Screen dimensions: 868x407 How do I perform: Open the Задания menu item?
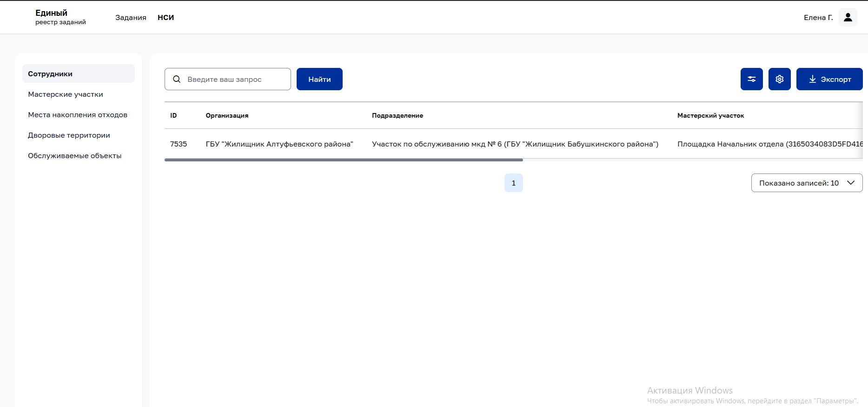pyautogui.click(x=131, y=17)
